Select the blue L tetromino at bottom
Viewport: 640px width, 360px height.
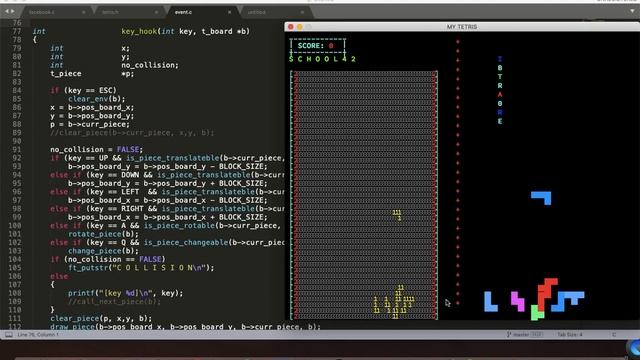coord(491,302)
